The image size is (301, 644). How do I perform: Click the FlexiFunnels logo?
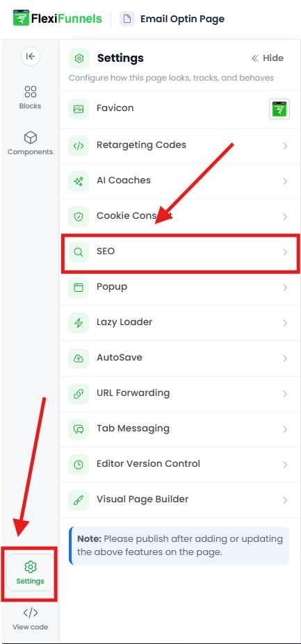[58, 19]
